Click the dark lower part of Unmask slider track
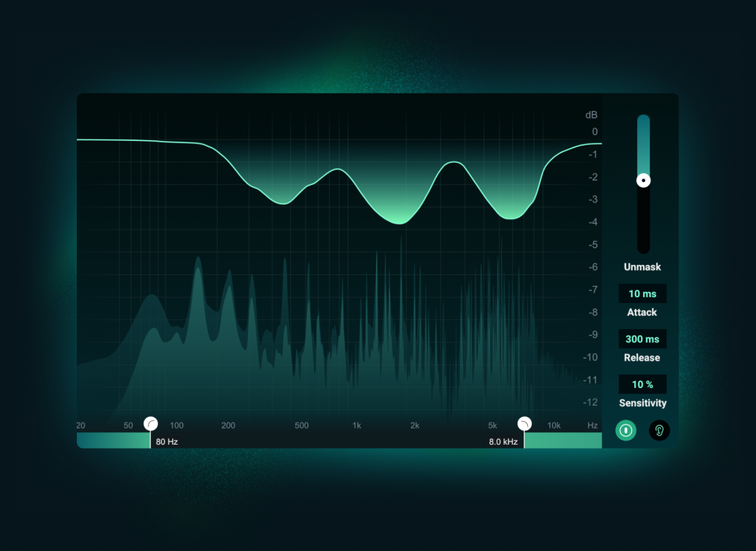 click(644, 221)
